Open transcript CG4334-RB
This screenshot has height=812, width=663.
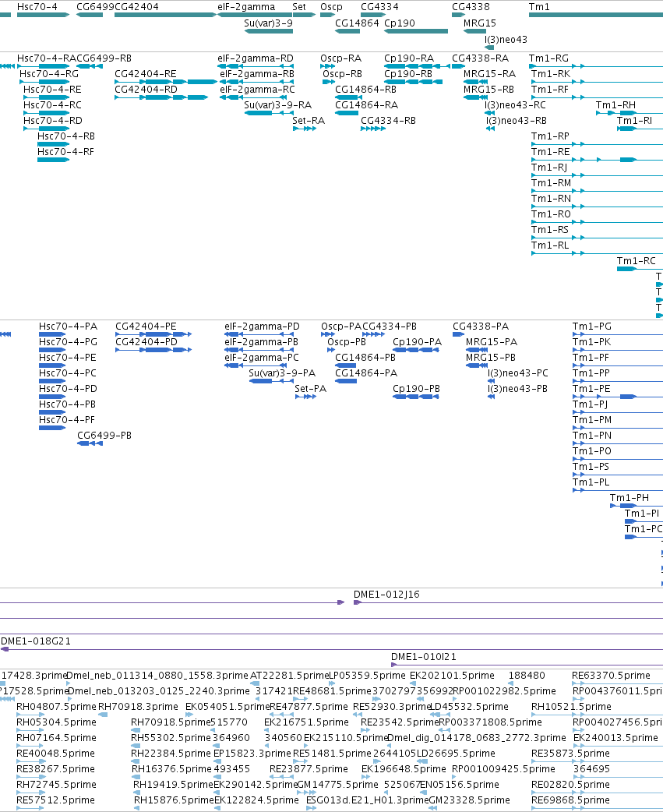388,121
